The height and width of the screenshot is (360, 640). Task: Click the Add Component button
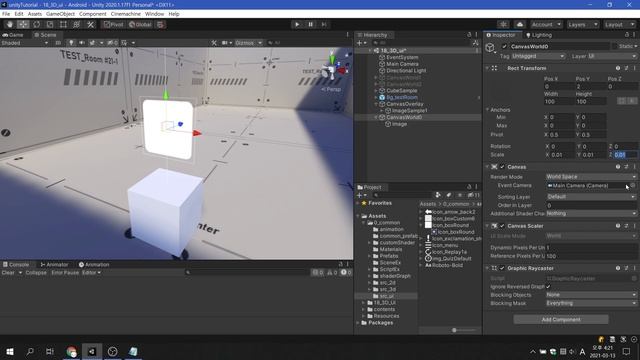click(x=561, y=319)
